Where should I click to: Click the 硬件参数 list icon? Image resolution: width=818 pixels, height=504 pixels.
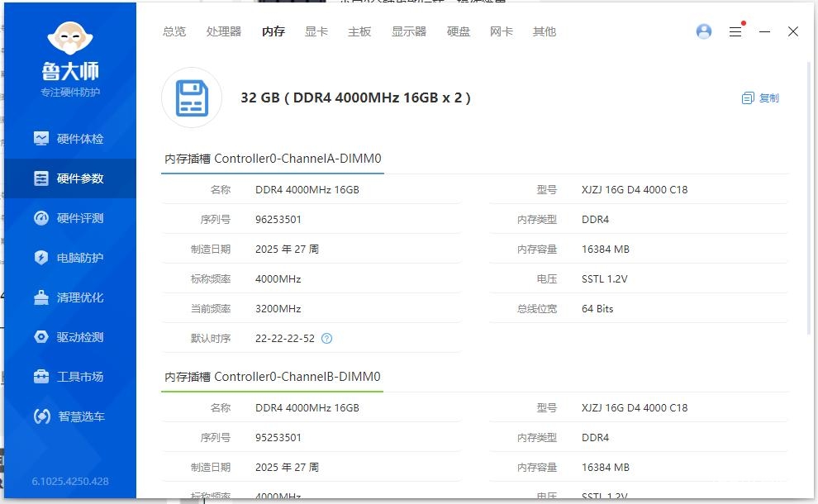click(41, 178)
